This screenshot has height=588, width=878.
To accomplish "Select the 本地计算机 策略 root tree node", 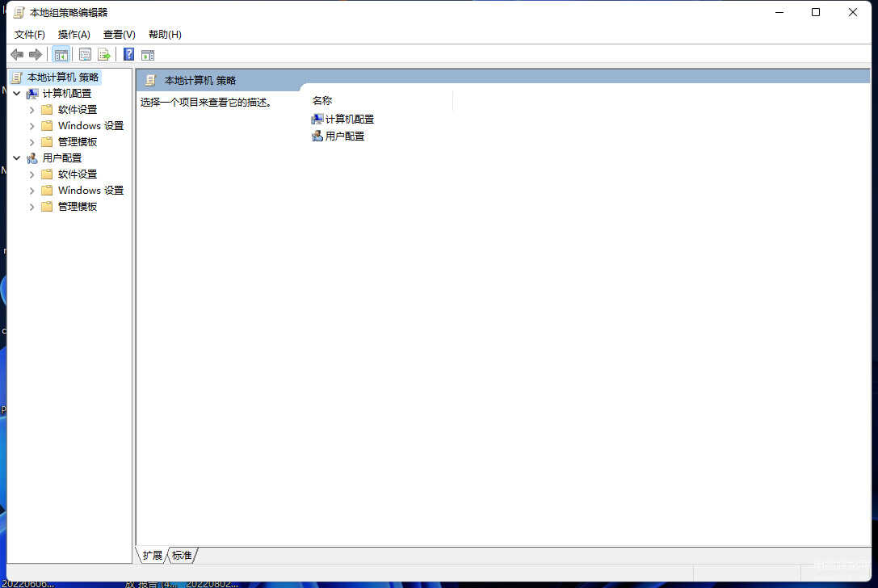I will pyautogui.click(x=62, y=78).
